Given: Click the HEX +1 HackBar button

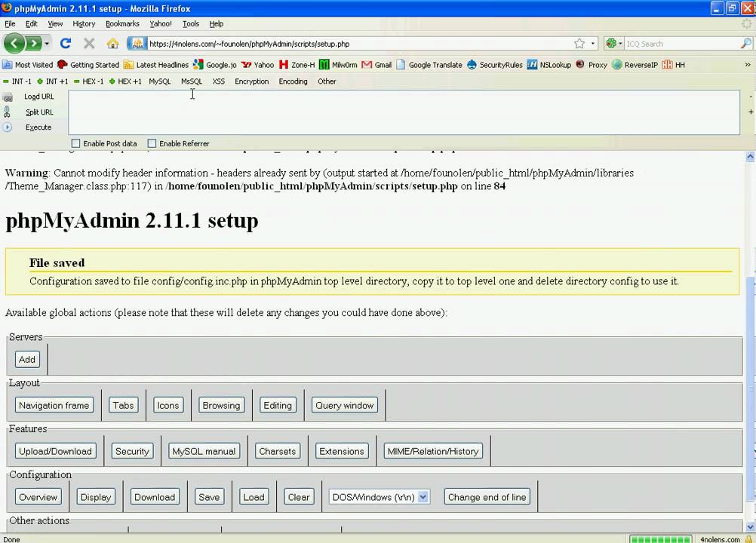Looking at the screenshot, I should 125,81.
